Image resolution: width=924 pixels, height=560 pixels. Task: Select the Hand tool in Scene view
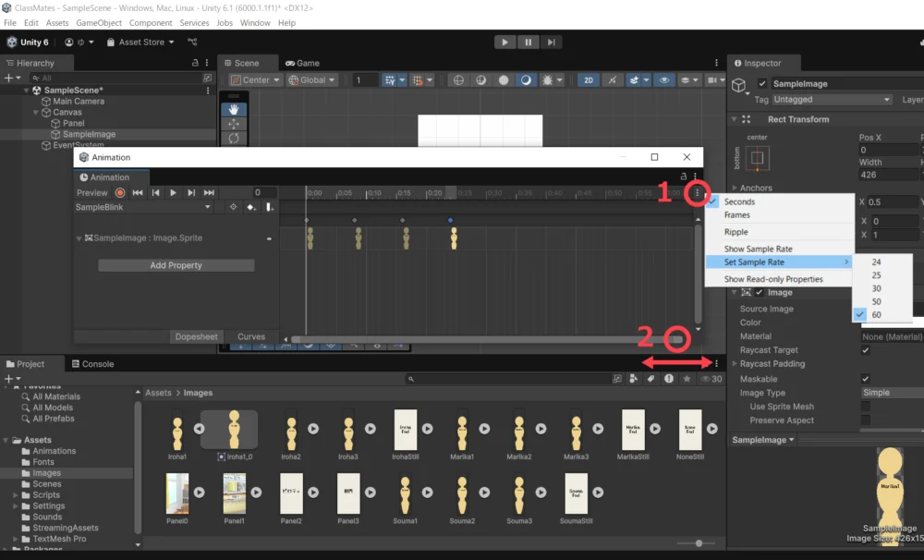[234, 108]
